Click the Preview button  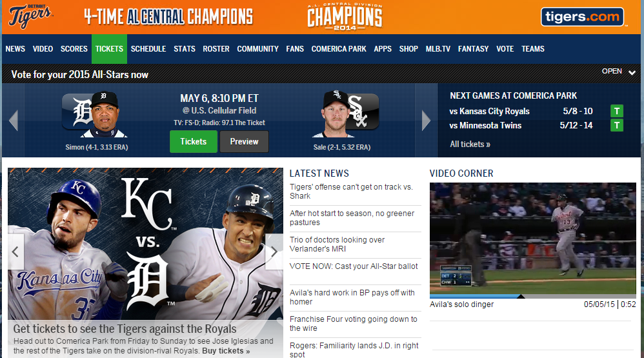point(245,142)
